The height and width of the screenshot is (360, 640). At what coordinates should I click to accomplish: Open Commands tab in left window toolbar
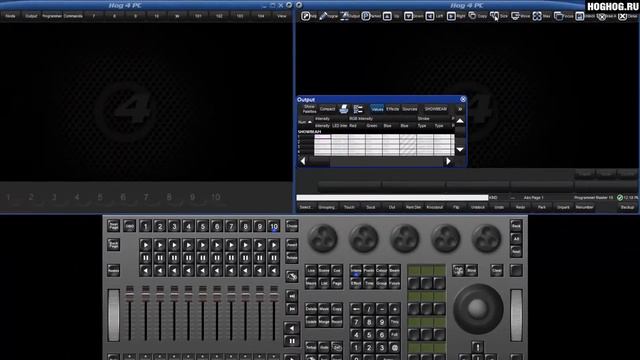73,16
